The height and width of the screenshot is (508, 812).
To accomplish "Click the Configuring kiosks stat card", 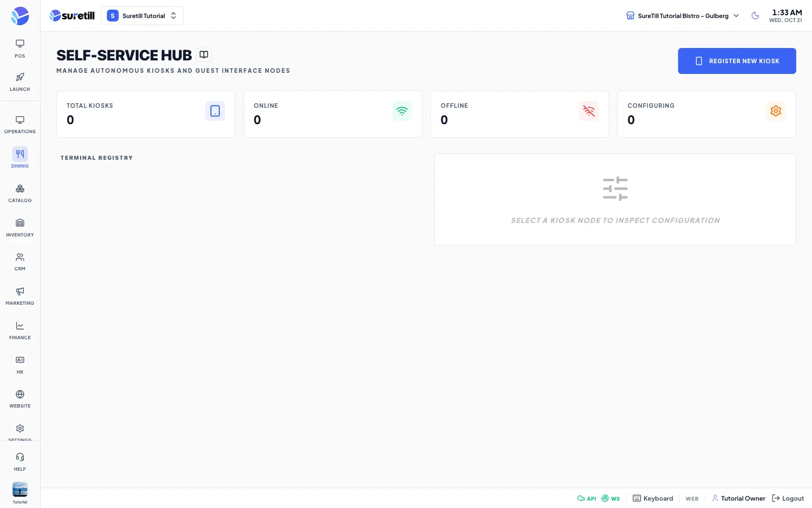I will 707,114.
